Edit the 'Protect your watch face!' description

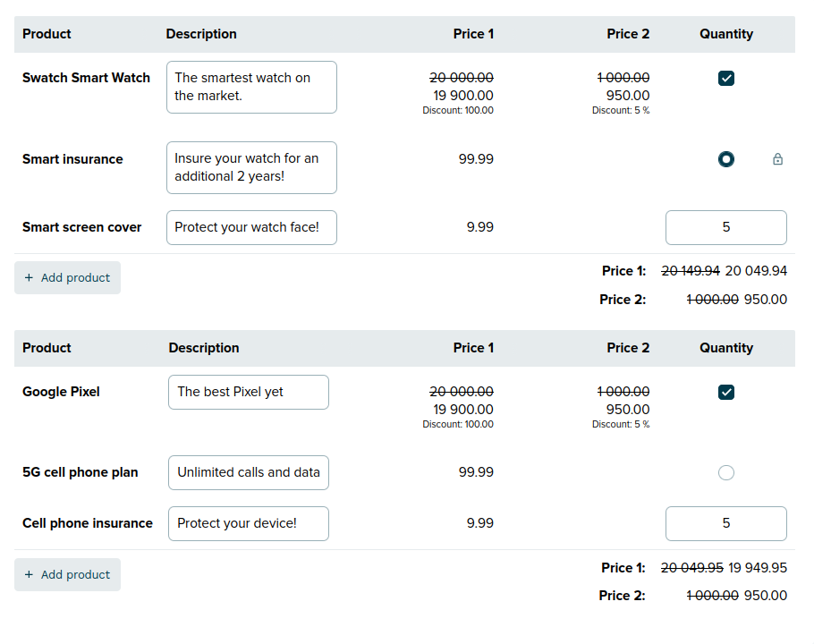251,227
